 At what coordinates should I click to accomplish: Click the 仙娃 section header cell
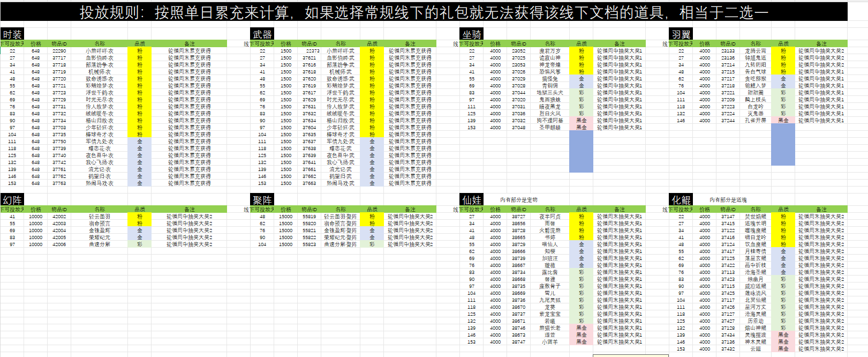click(x=472, y=200)
